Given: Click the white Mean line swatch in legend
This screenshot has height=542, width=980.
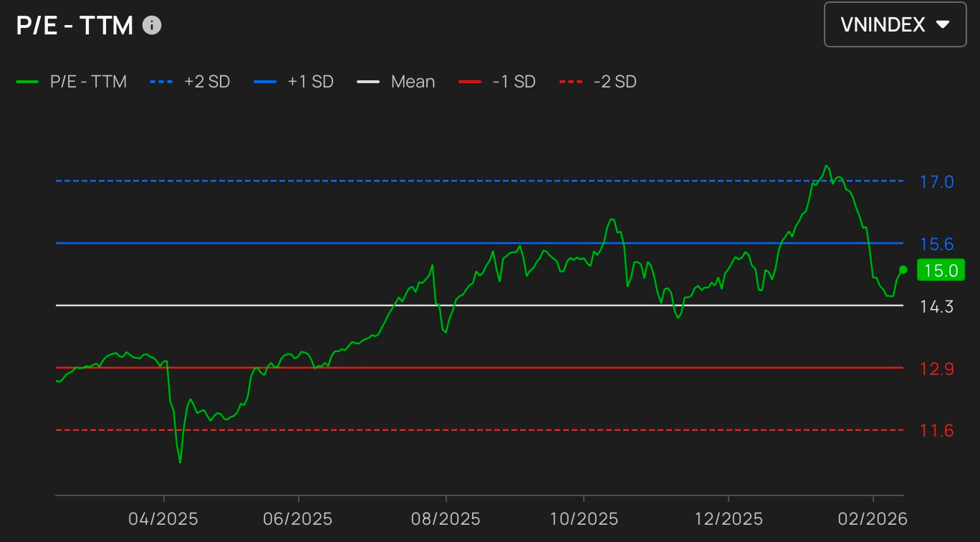Looking at the screenshot, I should (x=368, y=82).
